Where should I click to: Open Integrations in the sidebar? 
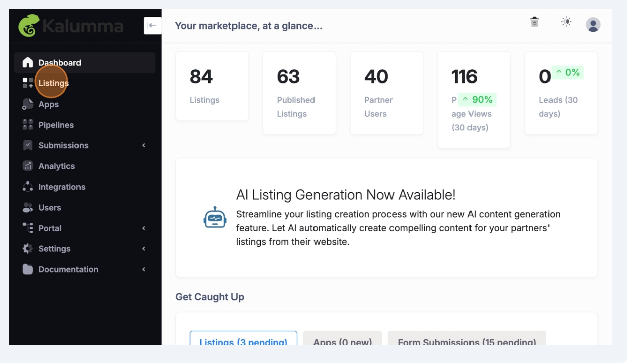click(x=85, y=187)
